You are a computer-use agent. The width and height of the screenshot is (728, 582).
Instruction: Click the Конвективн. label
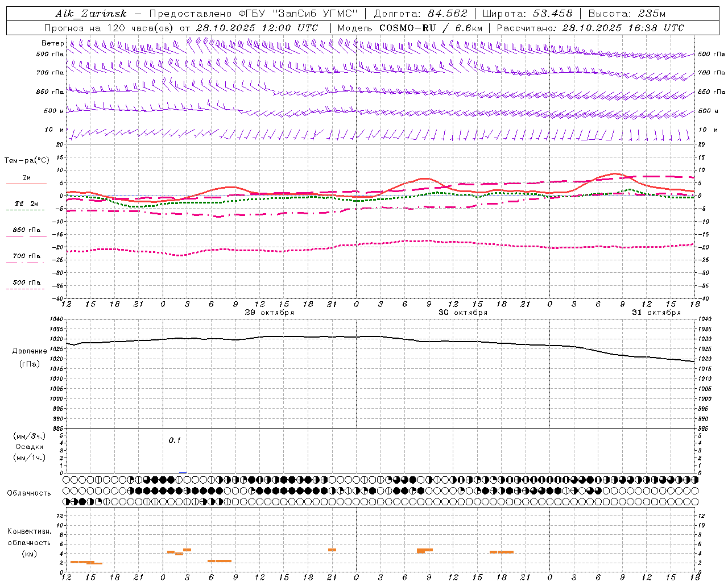tap(30, 531)
